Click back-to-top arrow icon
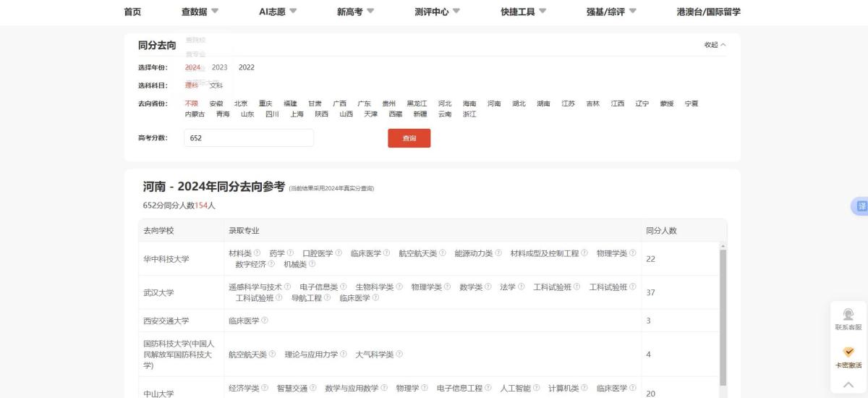Screen dimensions: 868x398 click(848, 384)
